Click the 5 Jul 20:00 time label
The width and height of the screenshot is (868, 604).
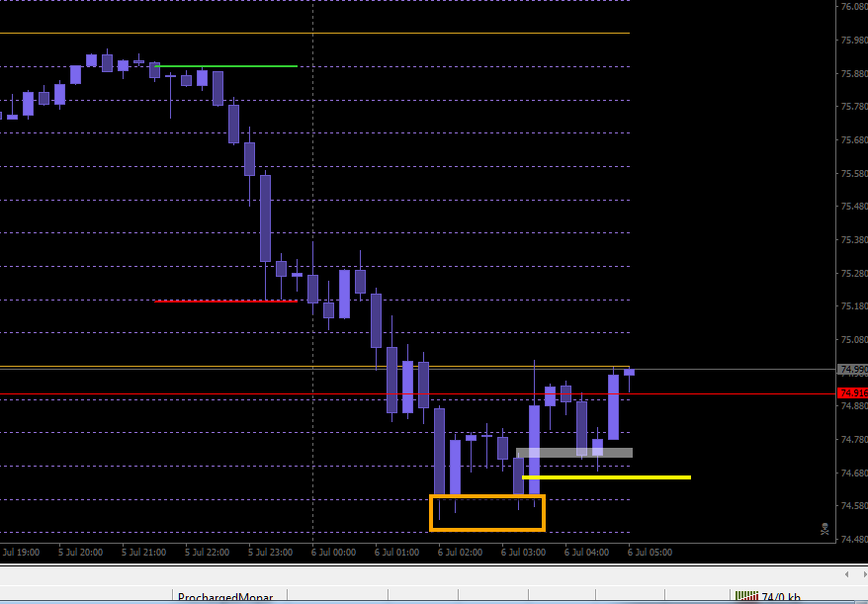pos(80,553)
